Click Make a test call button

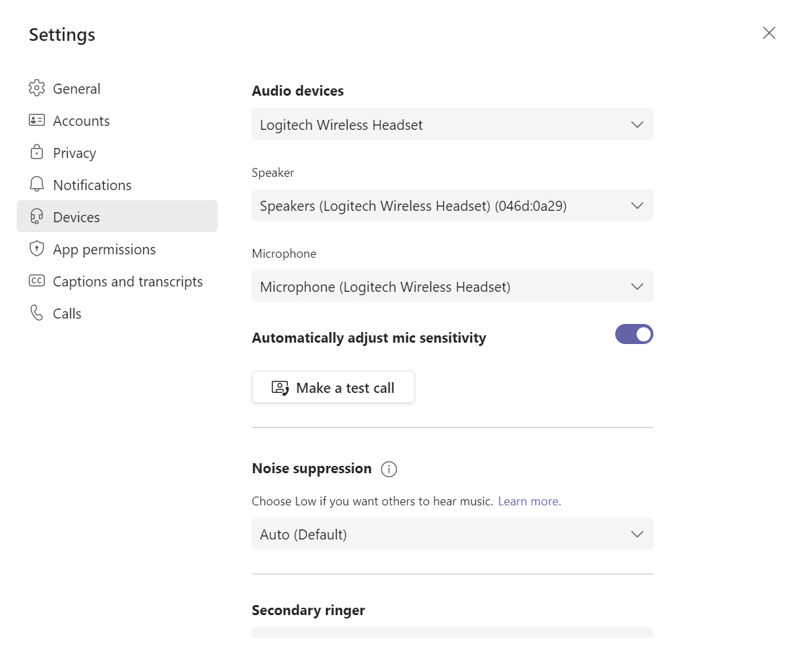point(333,388)
